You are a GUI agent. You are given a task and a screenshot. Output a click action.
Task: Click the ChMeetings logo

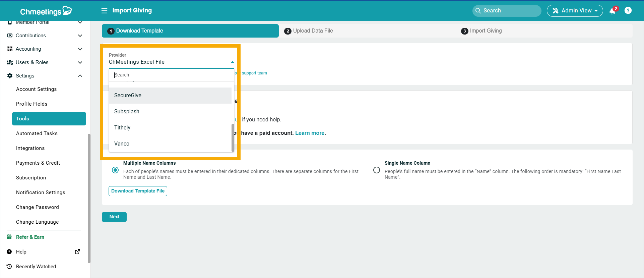46,11
